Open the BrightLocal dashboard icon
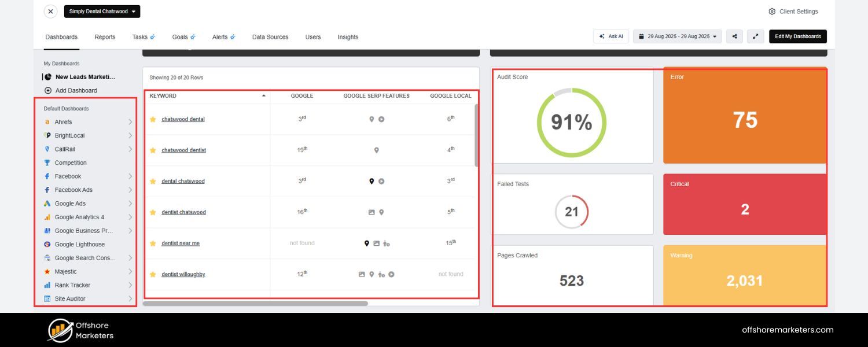The height and width of the screenshot is (347, 868). point(47,135)
